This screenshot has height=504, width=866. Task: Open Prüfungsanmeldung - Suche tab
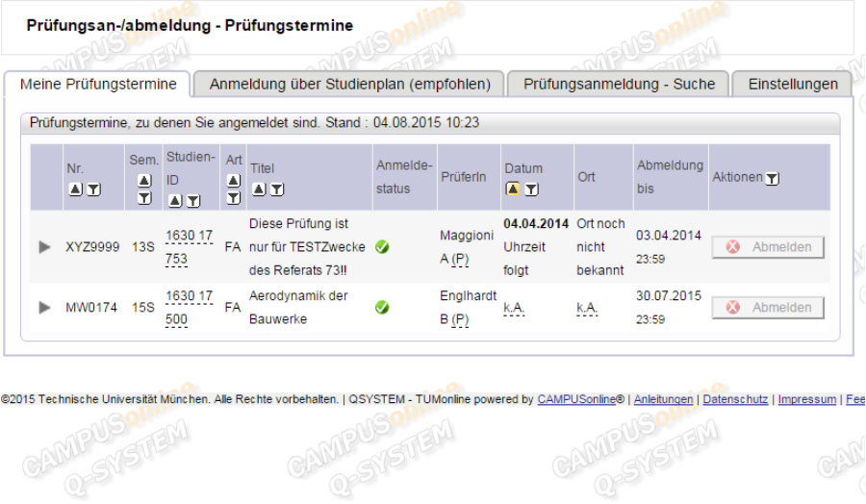619,85
